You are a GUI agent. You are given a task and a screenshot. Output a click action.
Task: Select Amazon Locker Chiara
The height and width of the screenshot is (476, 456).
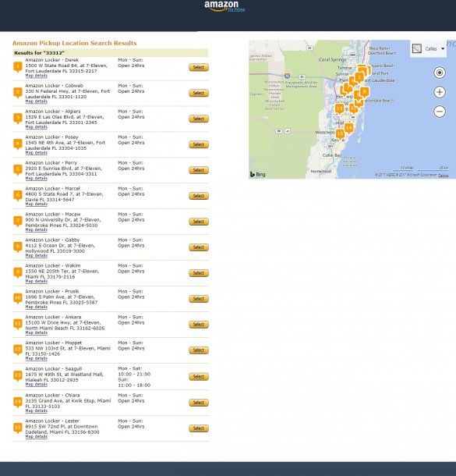(x=199, y=403)
